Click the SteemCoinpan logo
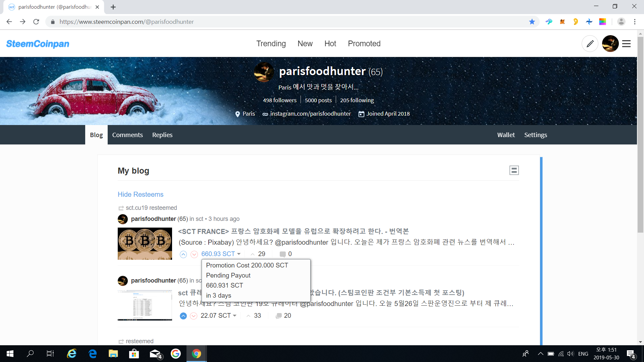Image resolution: width=644 pixels, height=362 pixels. [x=38, y=44]
